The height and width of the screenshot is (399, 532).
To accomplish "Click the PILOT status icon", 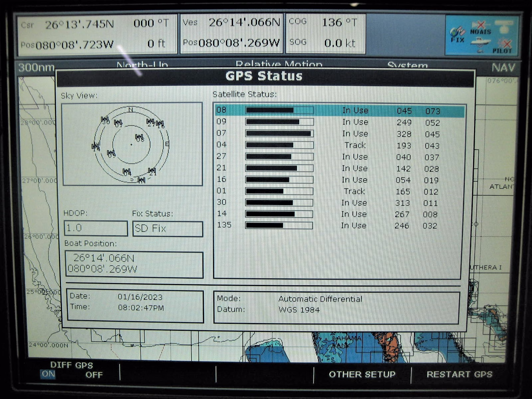I will 503,47.
